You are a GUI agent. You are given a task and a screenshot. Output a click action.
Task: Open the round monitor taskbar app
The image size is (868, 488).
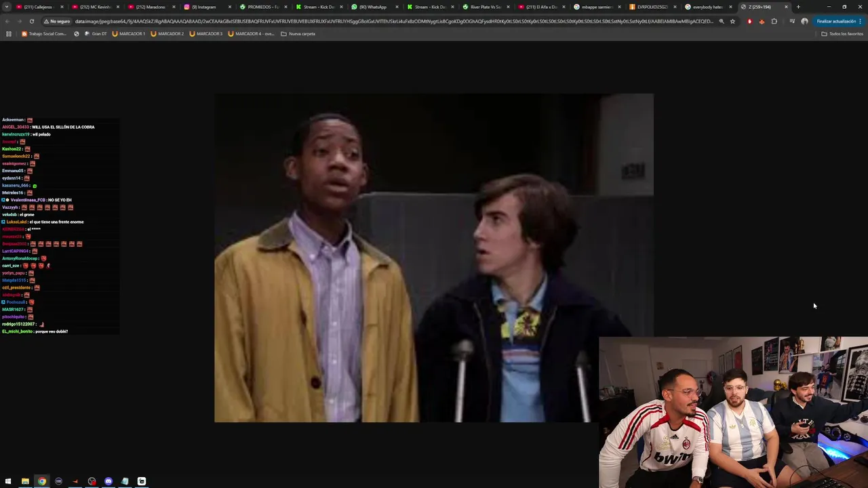[58, 481]
